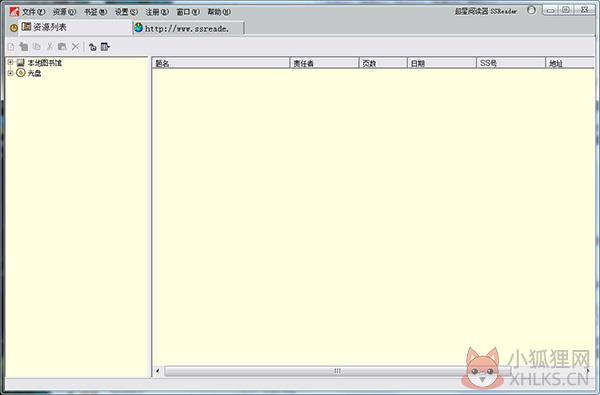
Task: Open the 设置 menu
Action: pyautogui.click(x=126, y=12)
